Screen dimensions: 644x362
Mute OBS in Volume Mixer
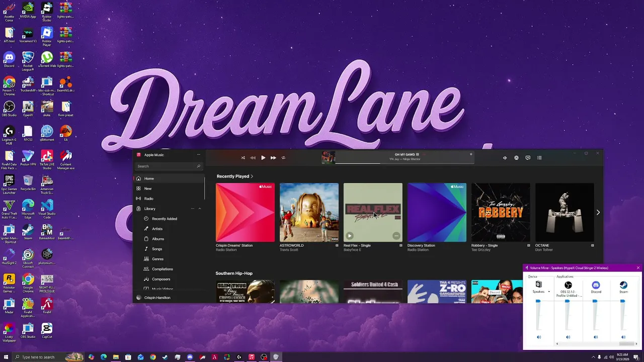click(568, 337)
